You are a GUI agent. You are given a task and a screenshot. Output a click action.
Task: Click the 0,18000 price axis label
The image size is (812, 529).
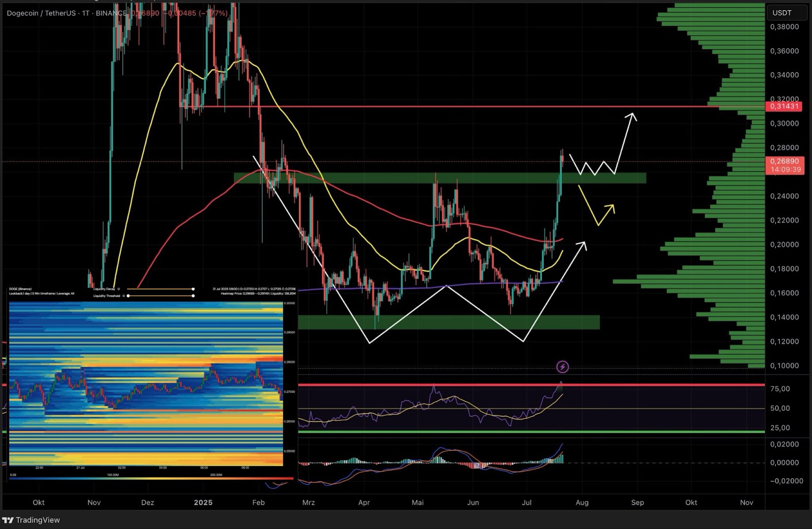tap(785, 269)
